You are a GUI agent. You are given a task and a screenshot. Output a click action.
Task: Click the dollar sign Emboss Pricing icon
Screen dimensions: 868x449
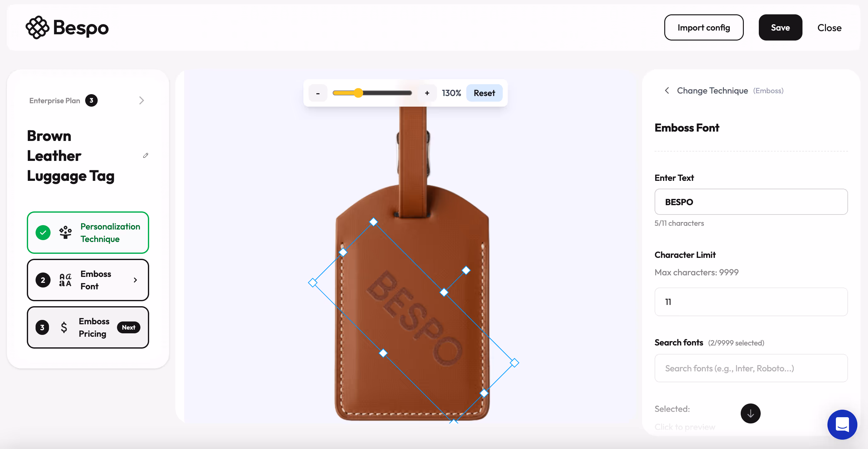tap(64, 327)
